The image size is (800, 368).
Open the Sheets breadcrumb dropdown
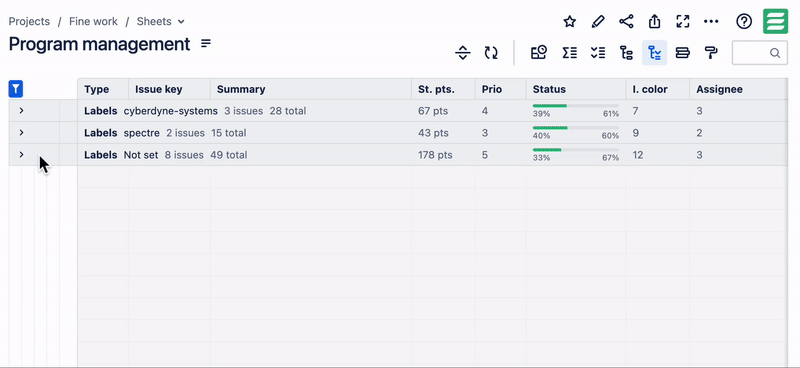(x=161, y=21)
